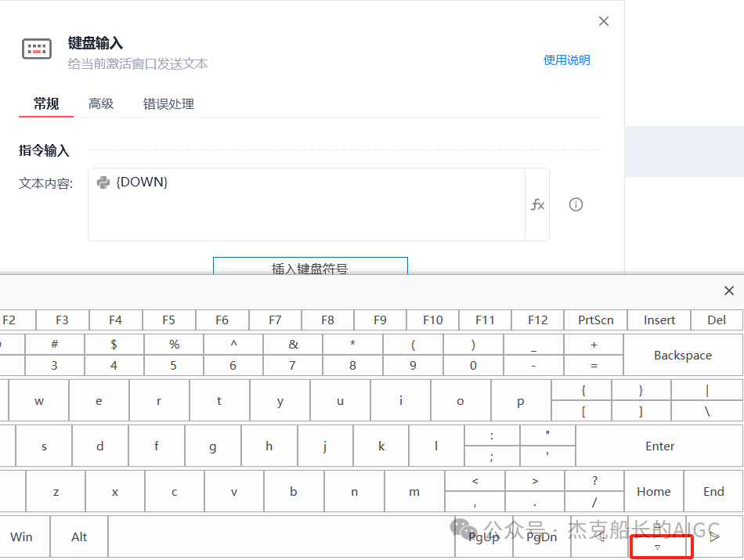744x560 pixels.
Task: Select the down arrow key on virtual keyboard
Action: (x=657, y=547)
